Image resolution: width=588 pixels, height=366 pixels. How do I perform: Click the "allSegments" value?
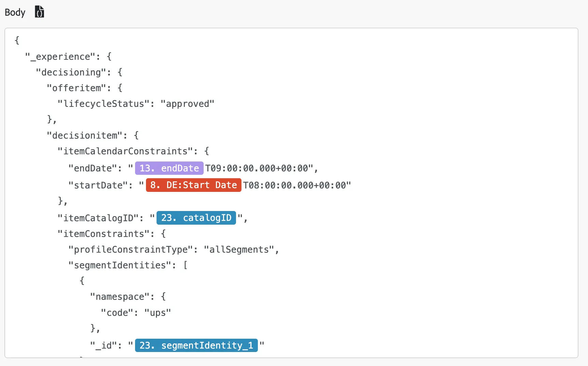[239, 250]
